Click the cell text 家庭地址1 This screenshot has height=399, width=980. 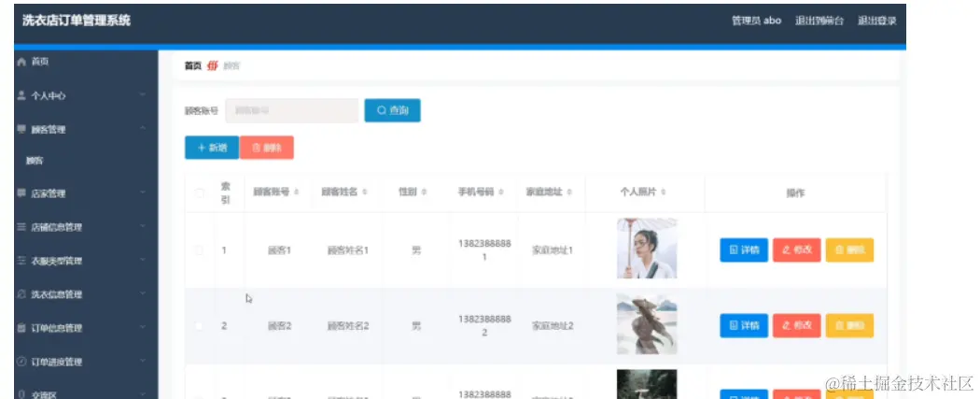point(553,250)
